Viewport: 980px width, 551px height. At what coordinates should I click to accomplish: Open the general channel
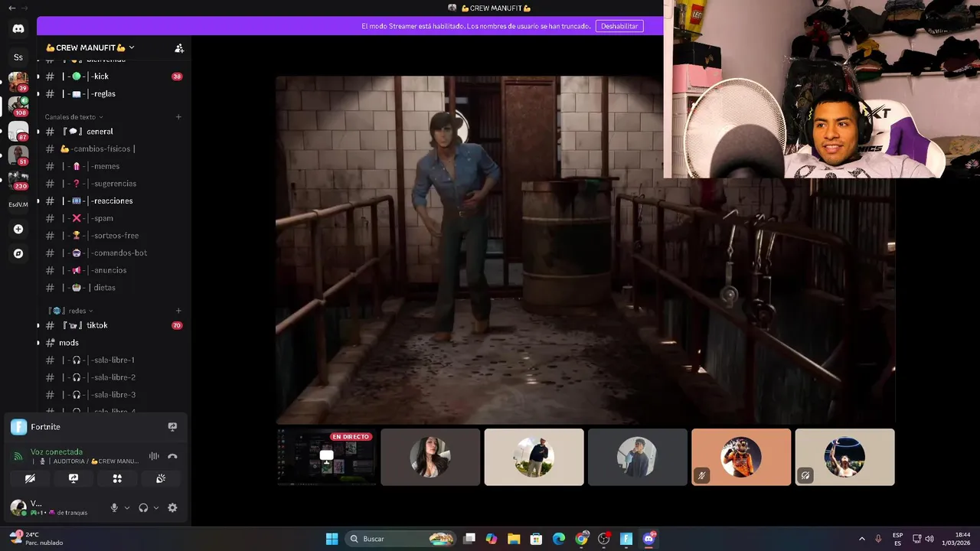(113, 132)
